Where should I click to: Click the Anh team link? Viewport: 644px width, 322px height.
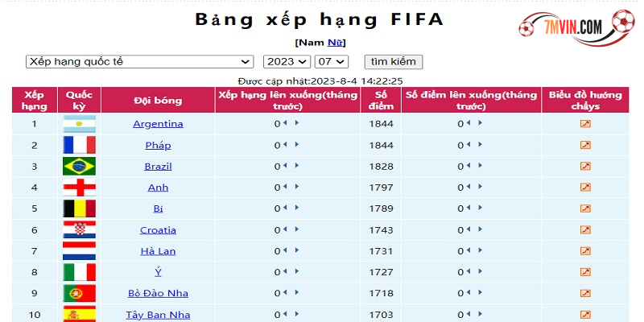[158, 188]
